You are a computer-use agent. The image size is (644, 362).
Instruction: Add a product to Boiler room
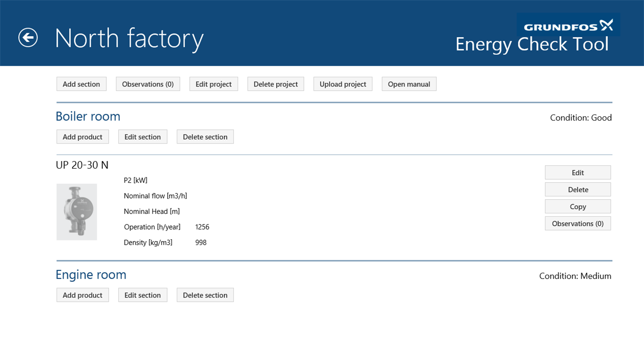tap(82, 137)
